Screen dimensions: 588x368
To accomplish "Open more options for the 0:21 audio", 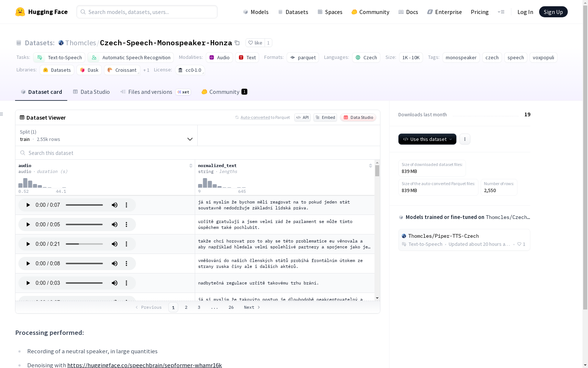I will [x=126, y=244].
